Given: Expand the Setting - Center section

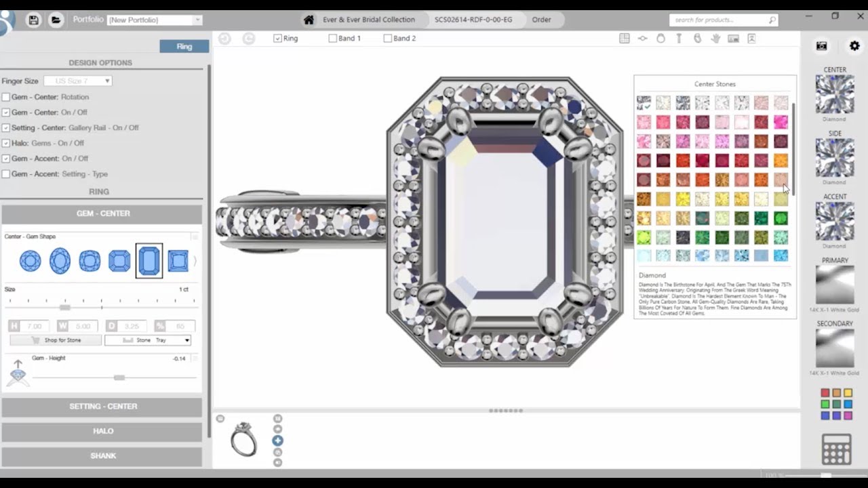Looking at the screenshot, I should [x=102, y=407].
